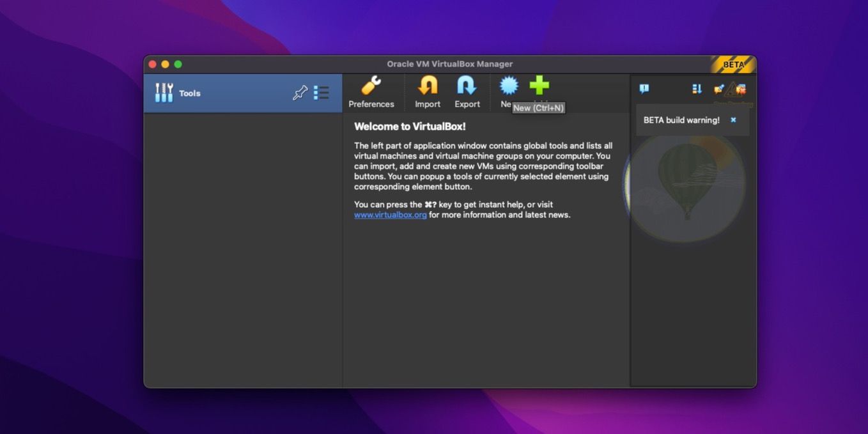Select the Export appliance icon
The width and height of the screenshot is (868, 434).
pos(467,89)
